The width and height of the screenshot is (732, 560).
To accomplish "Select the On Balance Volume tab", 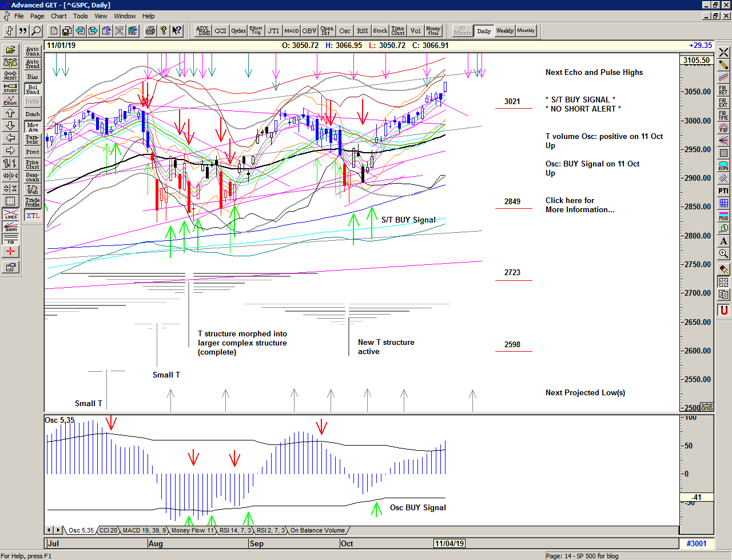I will (317, 530).
